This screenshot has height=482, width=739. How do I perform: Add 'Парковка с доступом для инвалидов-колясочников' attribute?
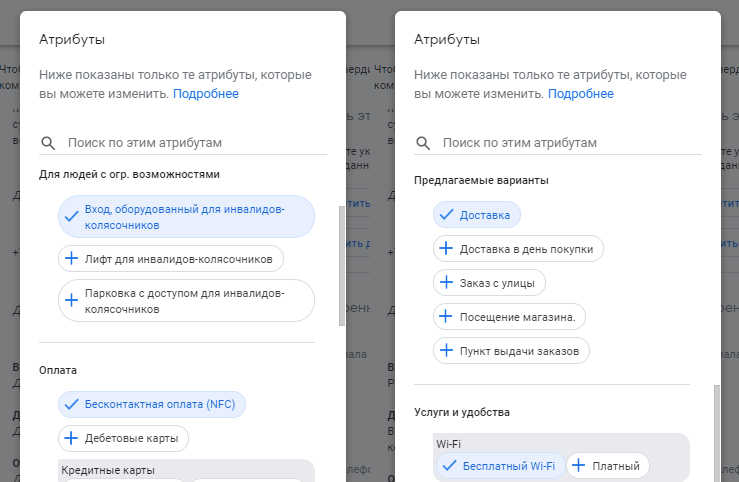pos(186,301)
